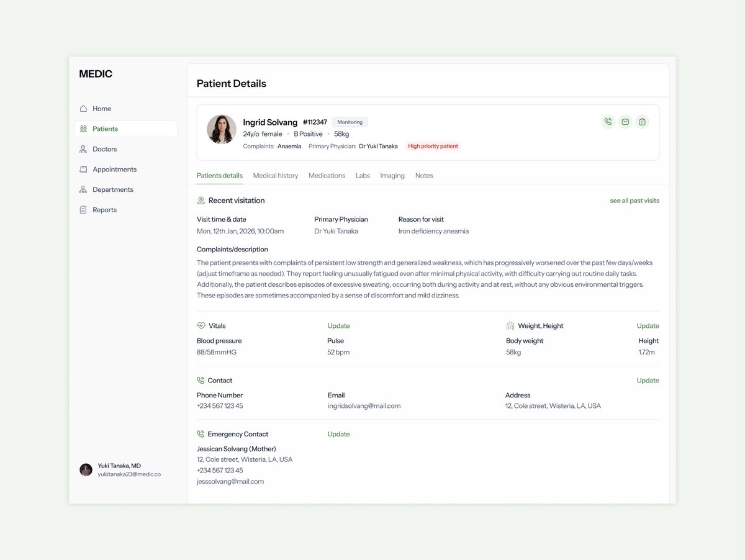745x560 pixels.
Task: Switch to the Labs tab
Action: click(x=363, y=176)
